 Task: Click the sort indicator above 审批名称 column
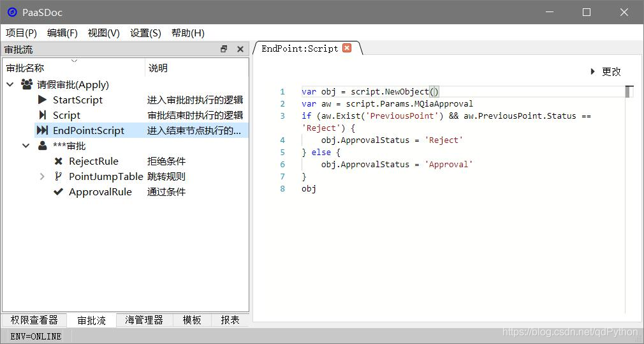74,61
